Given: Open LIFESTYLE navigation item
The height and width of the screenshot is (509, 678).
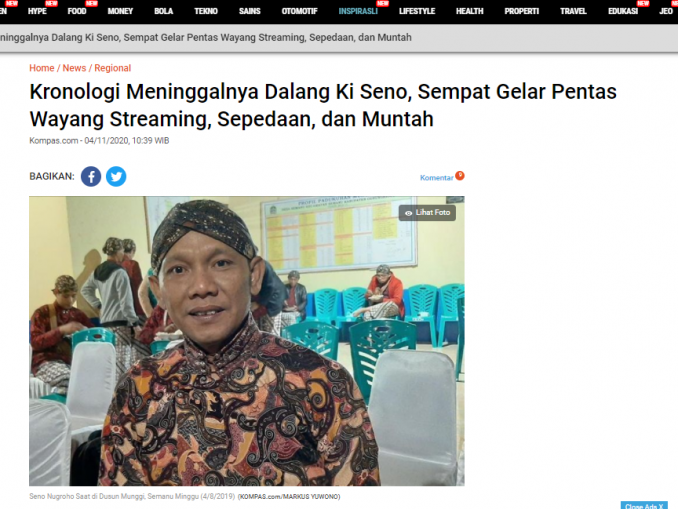Looking at the screenshot, I should pyautogui.click(x=417, y=11).
